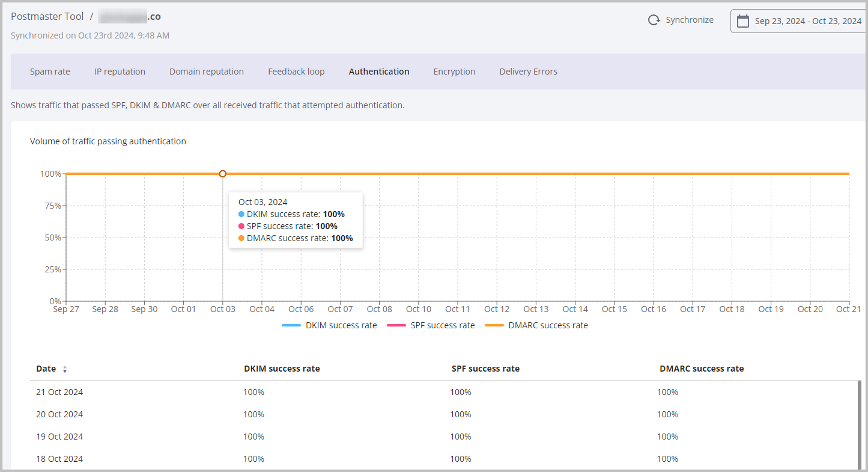Click the Synchronize refresh icon
Screen dimensions: 868x472
tap(654, 20)
